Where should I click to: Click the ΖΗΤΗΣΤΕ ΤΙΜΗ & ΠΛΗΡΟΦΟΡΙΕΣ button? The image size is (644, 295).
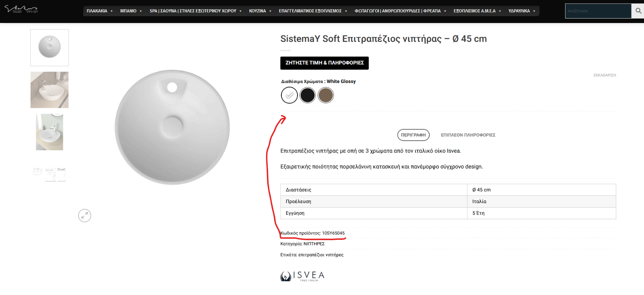click(x=324, y=63)
